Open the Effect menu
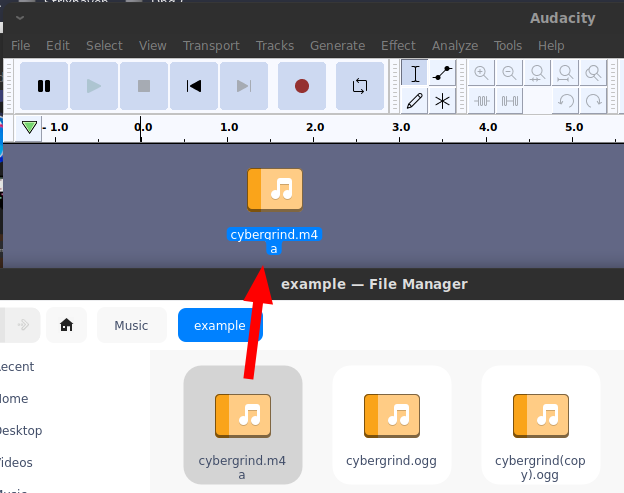This screenshot has height=493, width=624. tap(398, 46)
